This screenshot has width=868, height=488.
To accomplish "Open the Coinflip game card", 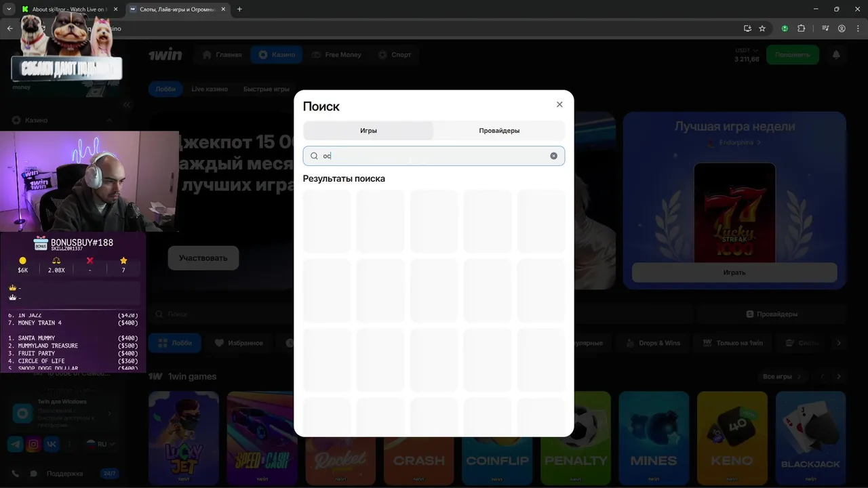I will (x=497, y=461).
